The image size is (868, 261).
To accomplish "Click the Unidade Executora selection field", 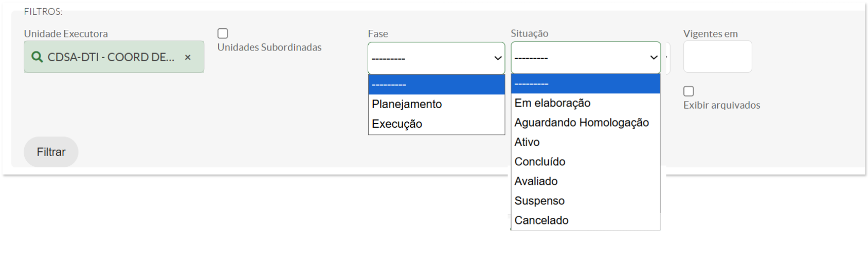I will point(111,57).
